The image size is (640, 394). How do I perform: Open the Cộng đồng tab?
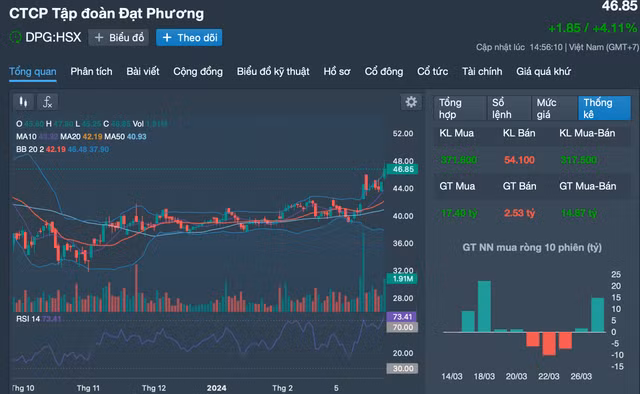[x=198, y=71]
